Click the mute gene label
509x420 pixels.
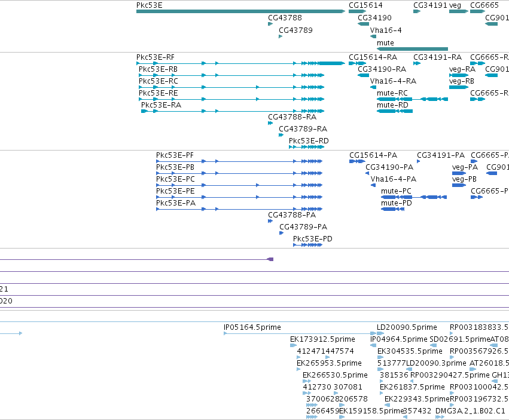pyautogui.click(x=385, y=43)
